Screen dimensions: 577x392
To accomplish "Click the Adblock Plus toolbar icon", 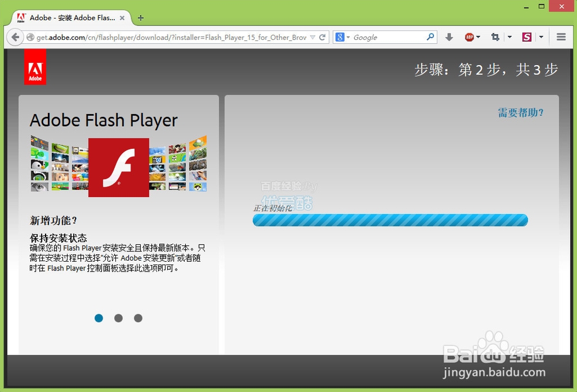I will [x=469, y=36].
